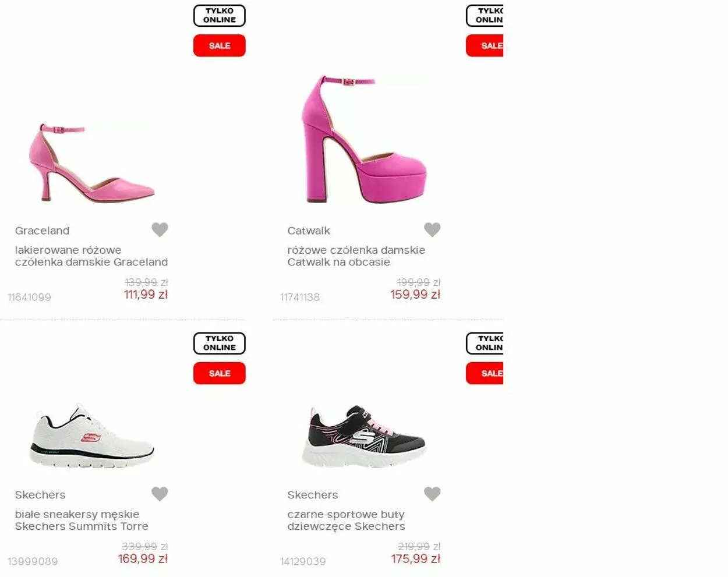Viewport: 728px width, 577px height.
Task: Favorite the Graceland pink pumps with heart icon
Action: [160, 229]
